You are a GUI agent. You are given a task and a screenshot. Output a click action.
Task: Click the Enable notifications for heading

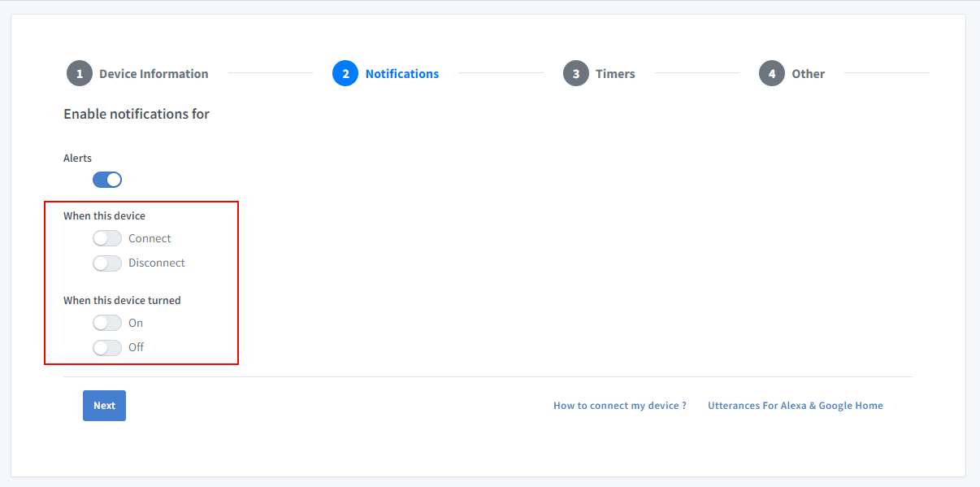click(137, 114)
